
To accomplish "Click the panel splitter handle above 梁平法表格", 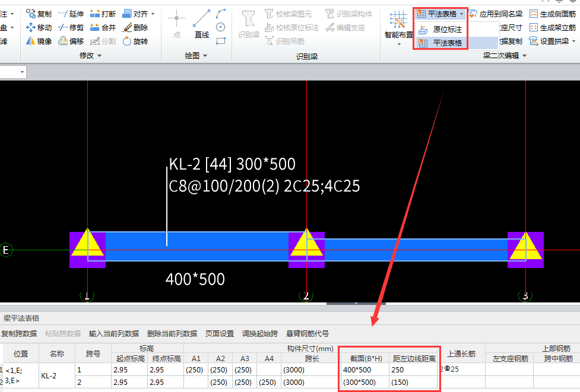I will [356, 304].
